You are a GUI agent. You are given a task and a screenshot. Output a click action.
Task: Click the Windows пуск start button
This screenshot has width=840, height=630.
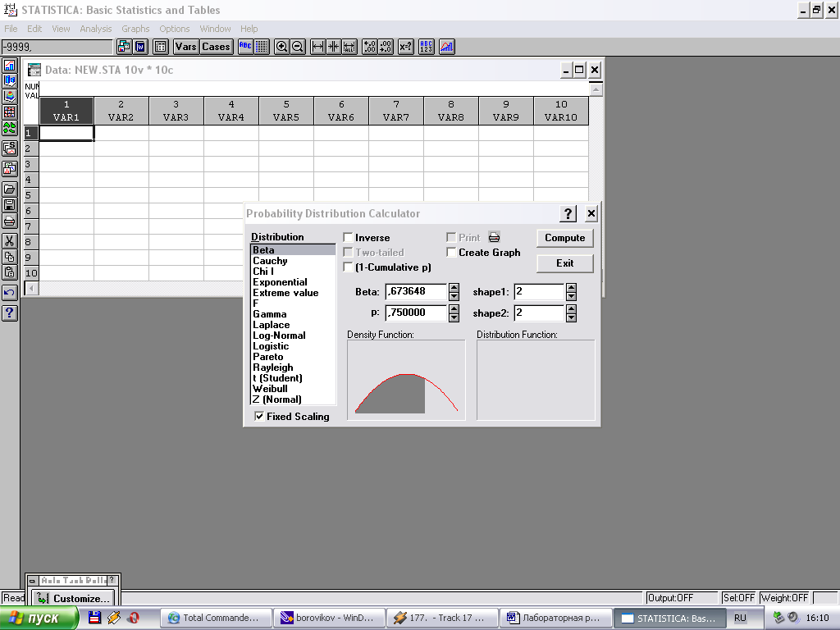point(39,619)
